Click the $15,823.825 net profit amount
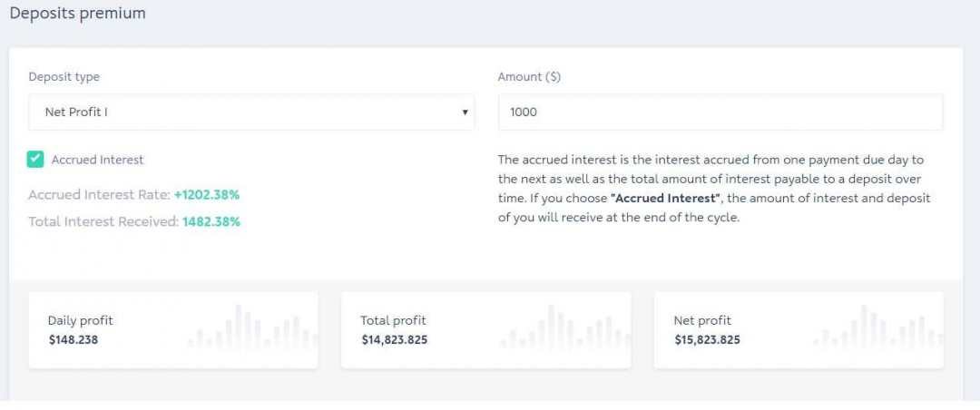 pyautogui.click(x=707, y=340)
